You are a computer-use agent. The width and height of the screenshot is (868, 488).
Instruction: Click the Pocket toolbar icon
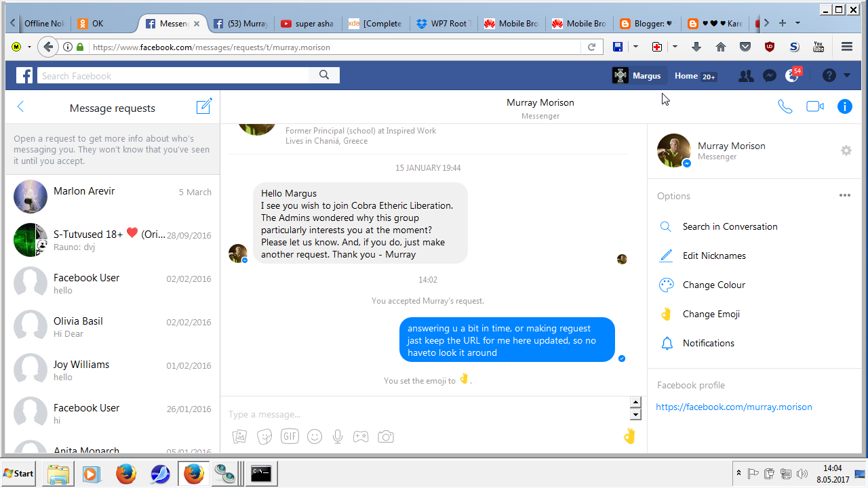tap(745, 47)
